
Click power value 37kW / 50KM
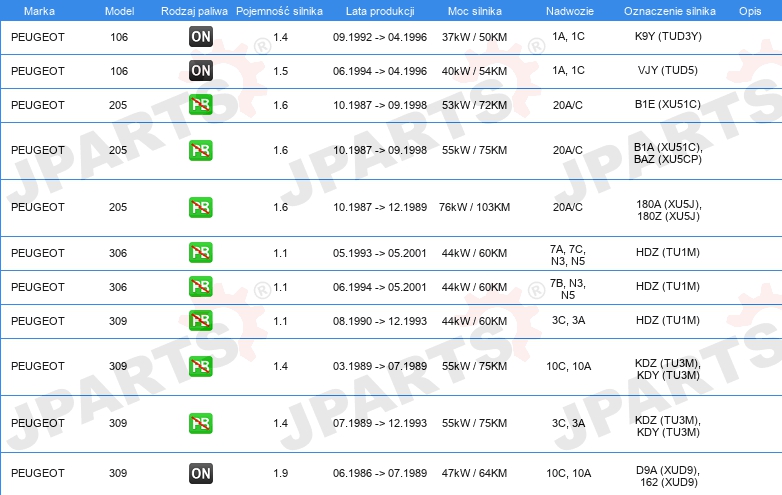click(x=474, y=37)
